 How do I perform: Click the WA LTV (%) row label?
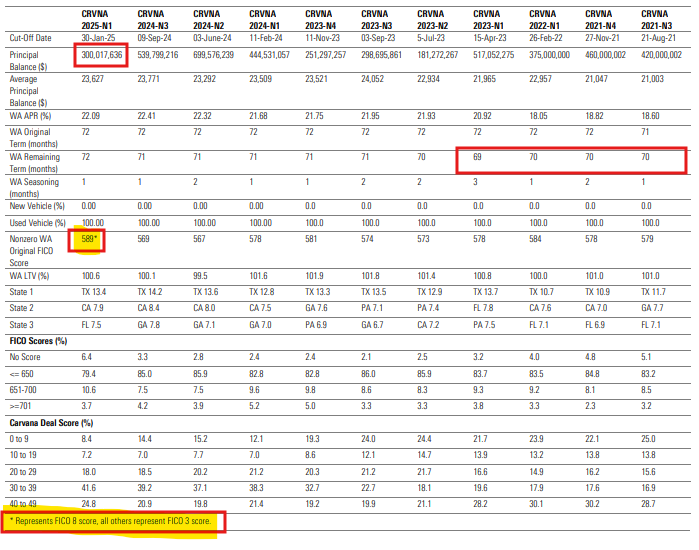click(29, 276)
